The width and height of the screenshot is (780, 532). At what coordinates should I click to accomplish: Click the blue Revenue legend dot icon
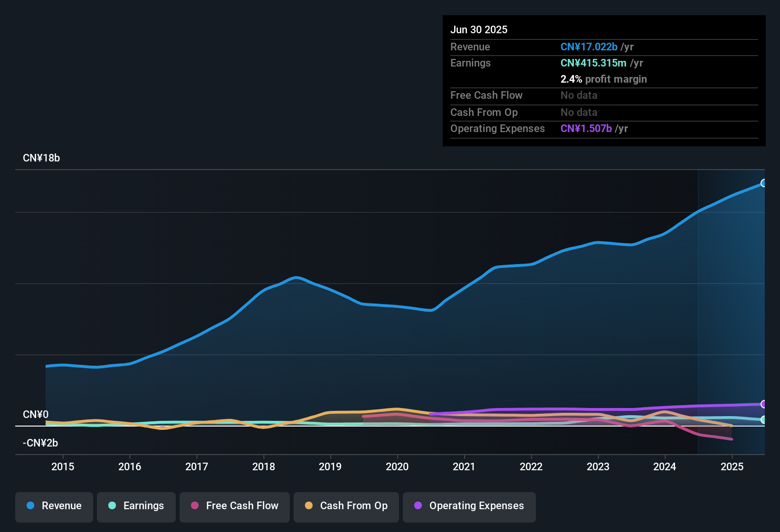[30, 506]
